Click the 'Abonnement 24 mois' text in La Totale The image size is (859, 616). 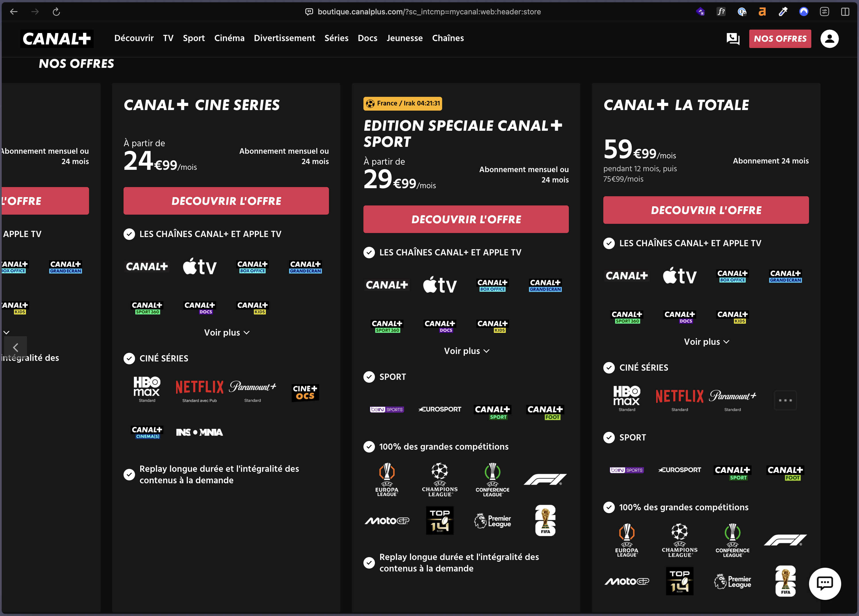[x=771, y=161]
